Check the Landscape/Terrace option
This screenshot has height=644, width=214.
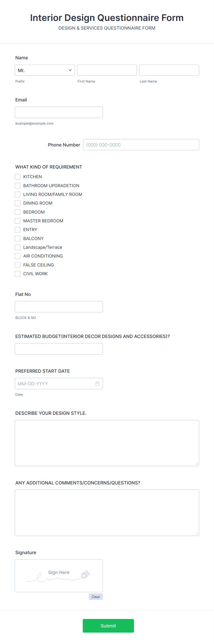(17, 247)
